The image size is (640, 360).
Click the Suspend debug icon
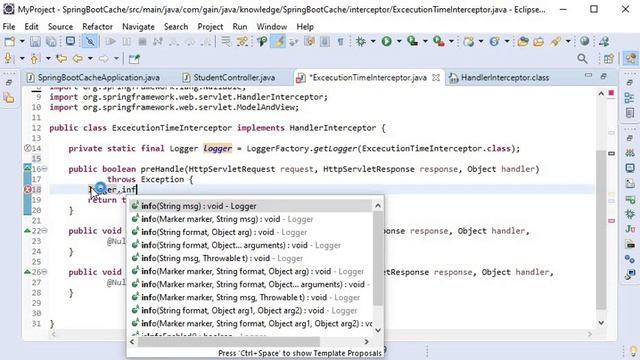127,41
